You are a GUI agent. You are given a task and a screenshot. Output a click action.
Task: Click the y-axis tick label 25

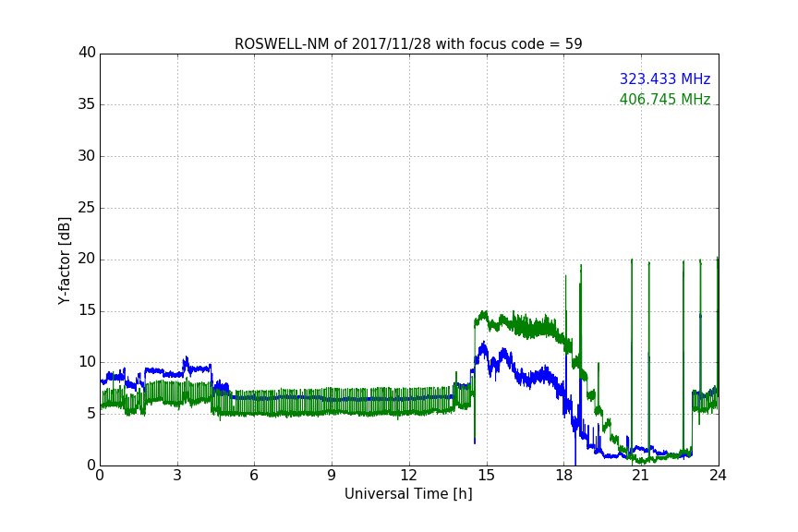(x=87, y=208)
